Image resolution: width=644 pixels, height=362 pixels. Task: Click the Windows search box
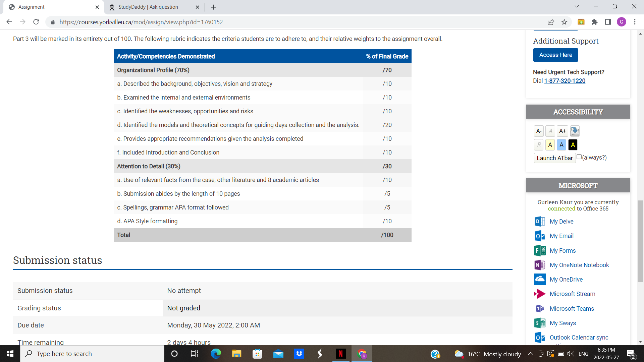tap(92, 354)
